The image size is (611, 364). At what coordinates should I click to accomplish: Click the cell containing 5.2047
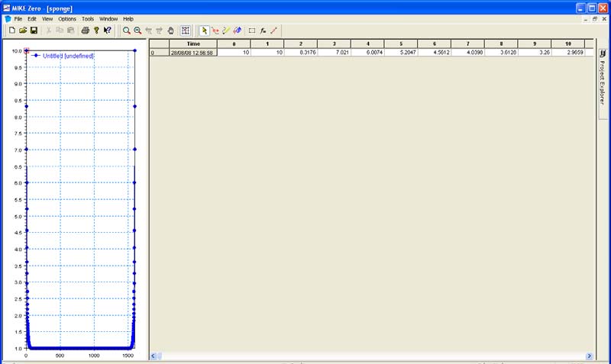click(401, 52)
